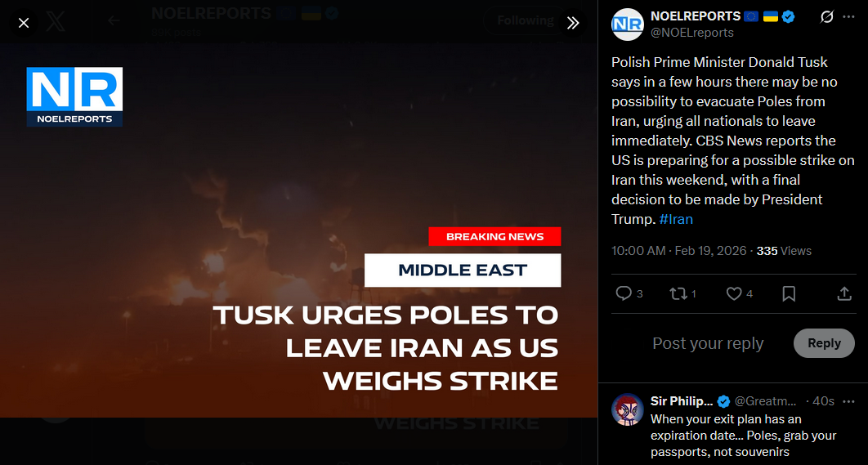This screenshot has width=868, height=465.
Task: Open the NOELREPORTS profile avatar
Action: (x=627, y=25)
